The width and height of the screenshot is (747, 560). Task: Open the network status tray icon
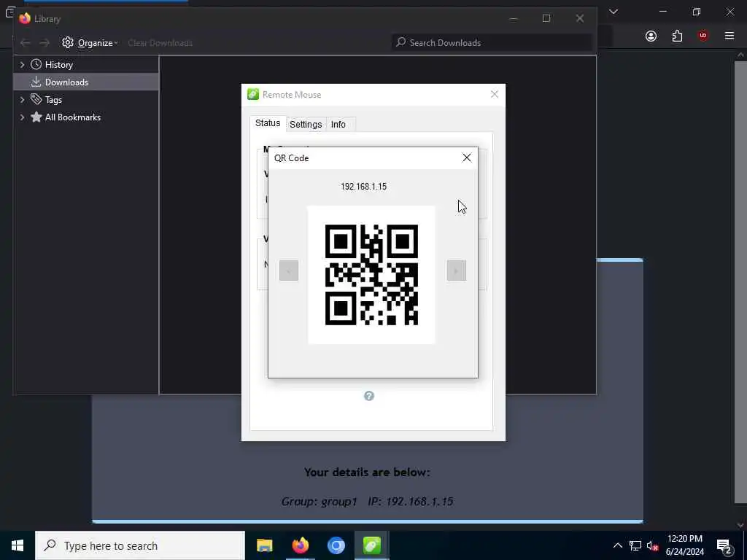click(635, 545)
